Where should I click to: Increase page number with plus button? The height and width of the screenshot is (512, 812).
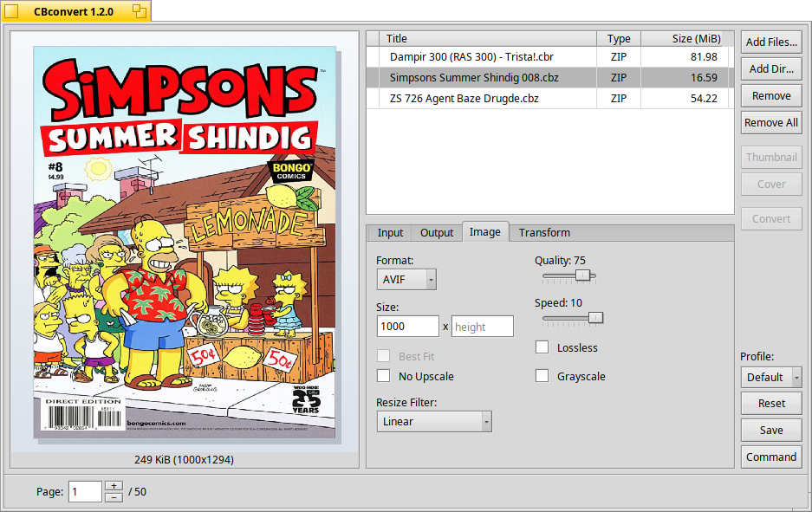click(x=114, y=486)
